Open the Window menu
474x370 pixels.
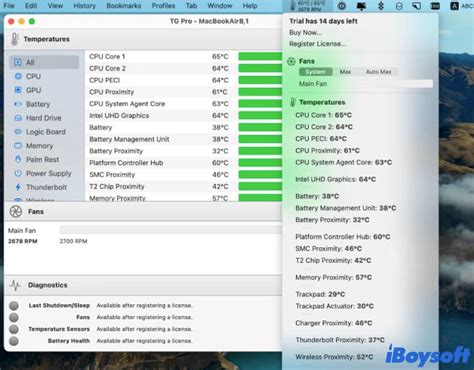(x=220, y=6)
